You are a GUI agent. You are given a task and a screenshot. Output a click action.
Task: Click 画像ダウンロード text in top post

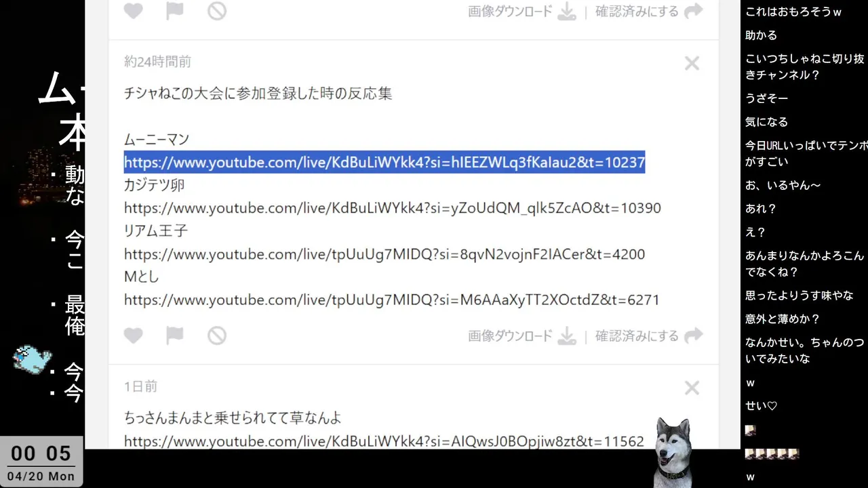[510, 12]
